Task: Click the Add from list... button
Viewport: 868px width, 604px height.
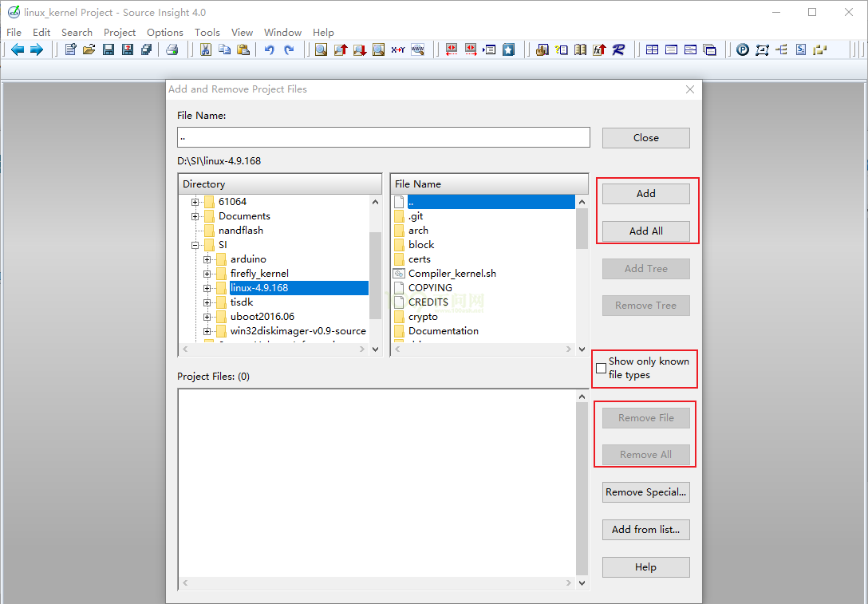Action: (x=646, y=530)
